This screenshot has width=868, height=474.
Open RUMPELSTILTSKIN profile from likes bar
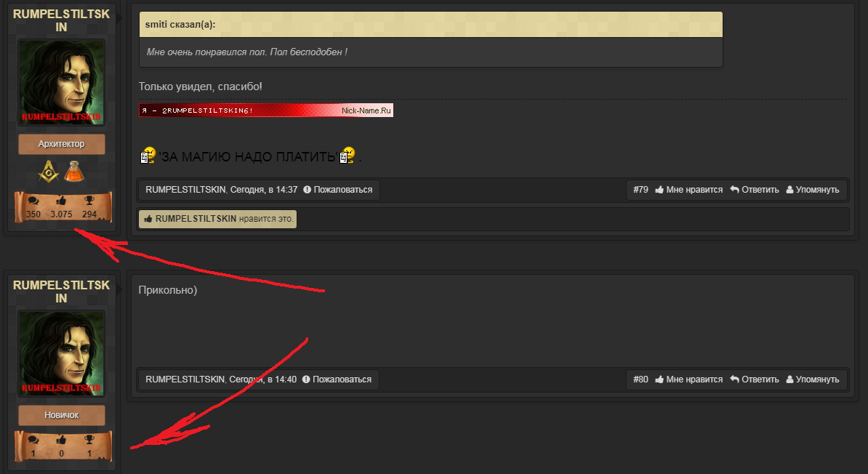pyautogui.click(x=196, y=219)
